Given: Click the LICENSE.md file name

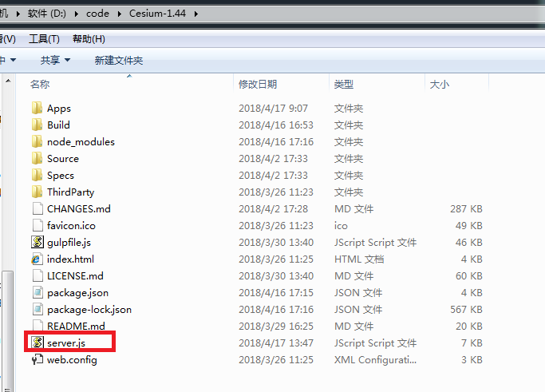Looking at the screenshot, I should [x=75, y=275].
